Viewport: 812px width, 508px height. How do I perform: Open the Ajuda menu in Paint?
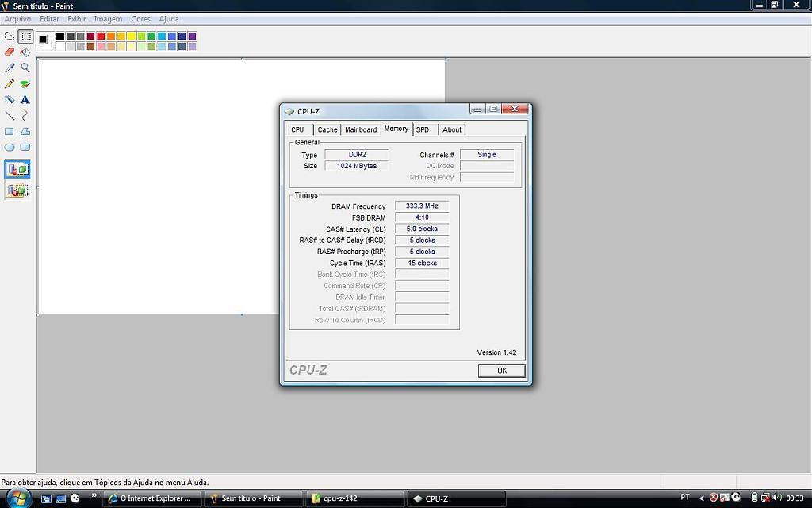point(169,19)
